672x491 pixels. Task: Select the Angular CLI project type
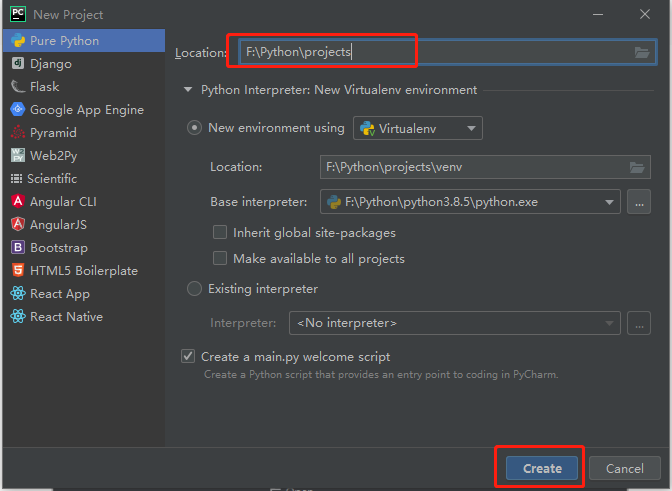coord(62,202)
